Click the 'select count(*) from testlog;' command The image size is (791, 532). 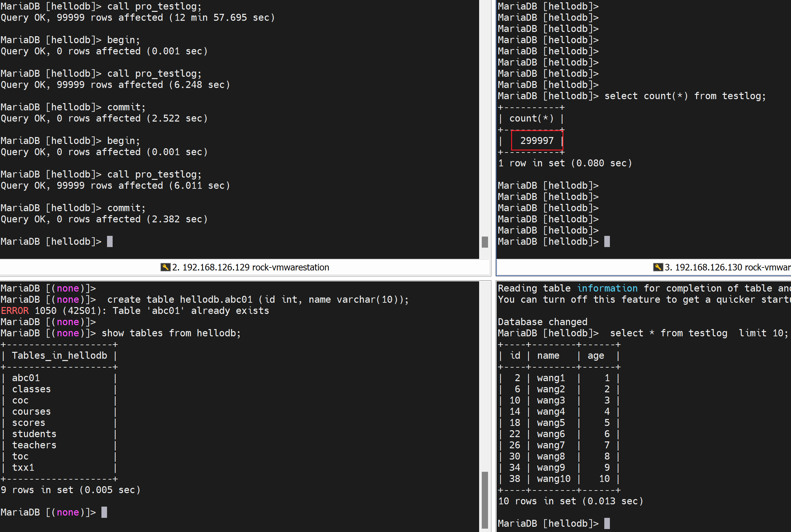pos(685,96)
